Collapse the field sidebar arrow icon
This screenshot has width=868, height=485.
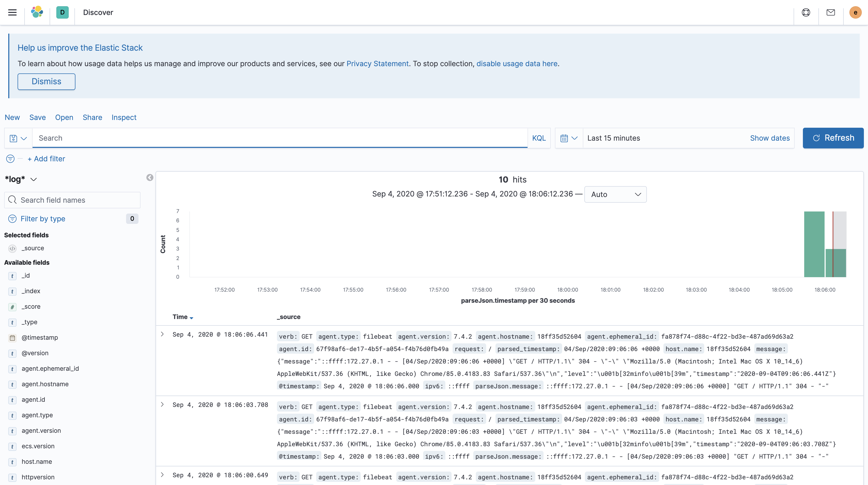tap(150, 178)
